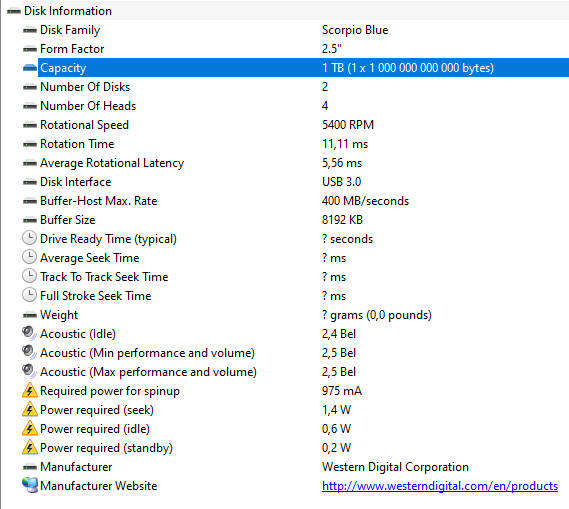
Task: Click the icon beside Average Rotational Latency
Action: tap(30, 163)
